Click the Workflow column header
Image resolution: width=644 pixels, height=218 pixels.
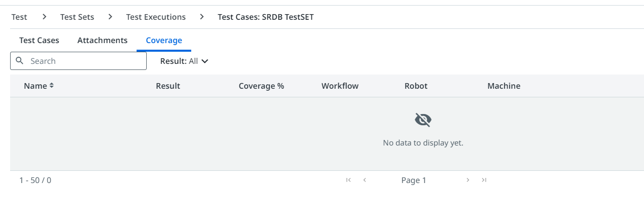coord(340,86)
